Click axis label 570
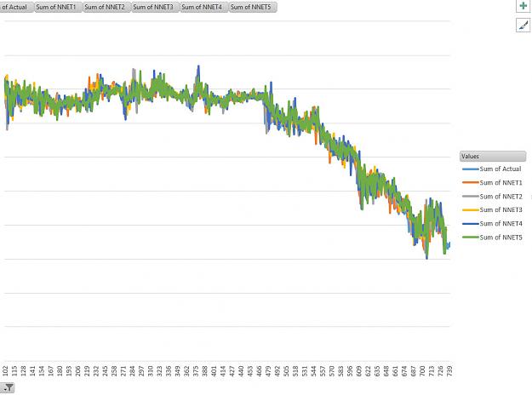The height and width of the screenshot is (395, 532). [x=331, y=370]
